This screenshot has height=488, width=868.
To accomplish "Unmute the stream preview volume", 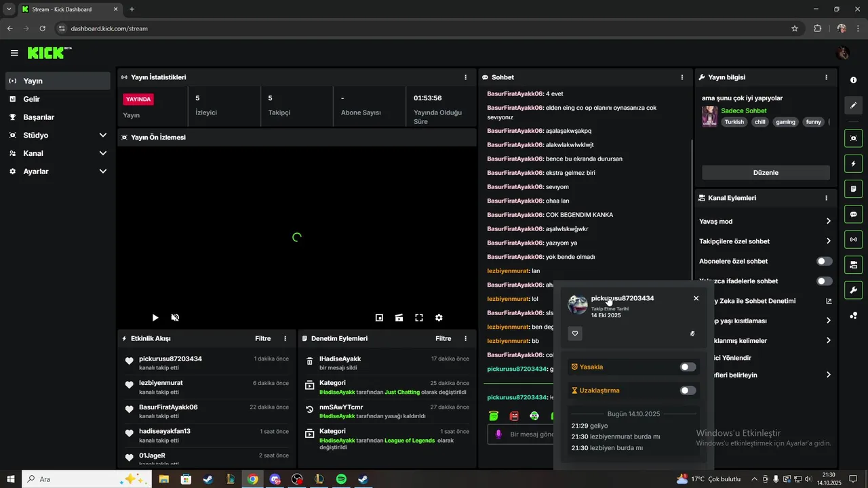I will coord(175,317).
